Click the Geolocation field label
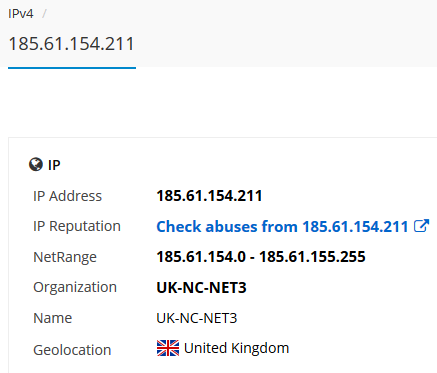Viewport: 437px width, 373px height. coord(72,350)
